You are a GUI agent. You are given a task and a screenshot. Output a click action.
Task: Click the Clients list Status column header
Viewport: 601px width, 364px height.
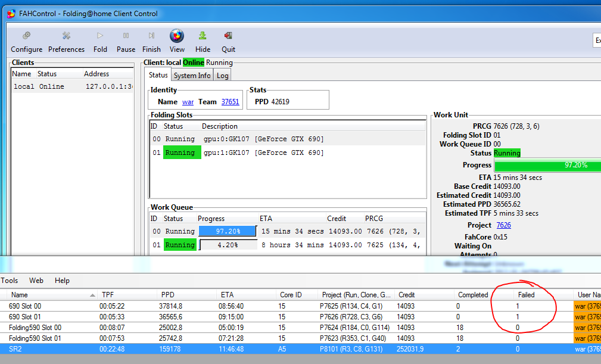coord(59,74)
